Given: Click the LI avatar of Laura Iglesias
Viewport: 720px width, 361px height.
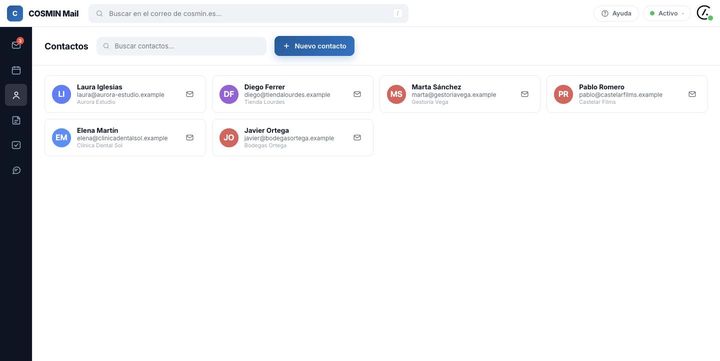Looking at the screenshot, I should (x=62, y=94).
